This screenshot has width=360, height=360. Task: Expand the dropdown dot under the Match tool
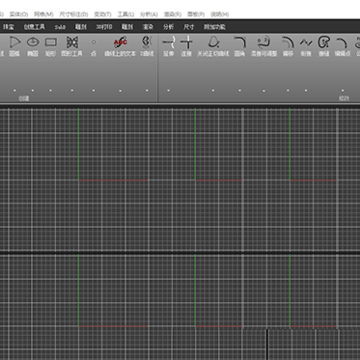point(306,90)
